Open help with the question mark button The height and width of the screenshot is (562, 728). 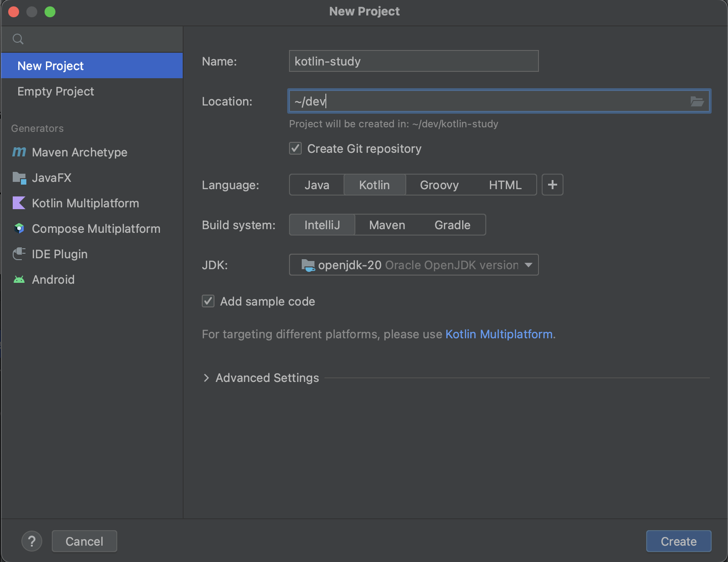pyautogui.click(x=32, y=541)
